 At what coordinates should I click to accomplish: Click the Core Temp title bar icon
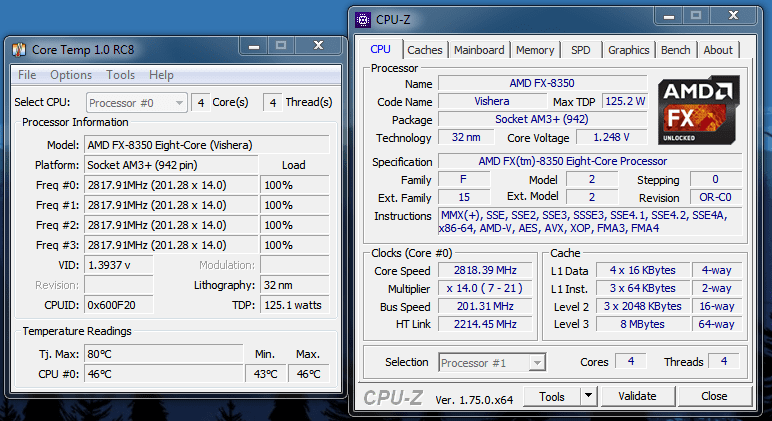coord(19,50)
